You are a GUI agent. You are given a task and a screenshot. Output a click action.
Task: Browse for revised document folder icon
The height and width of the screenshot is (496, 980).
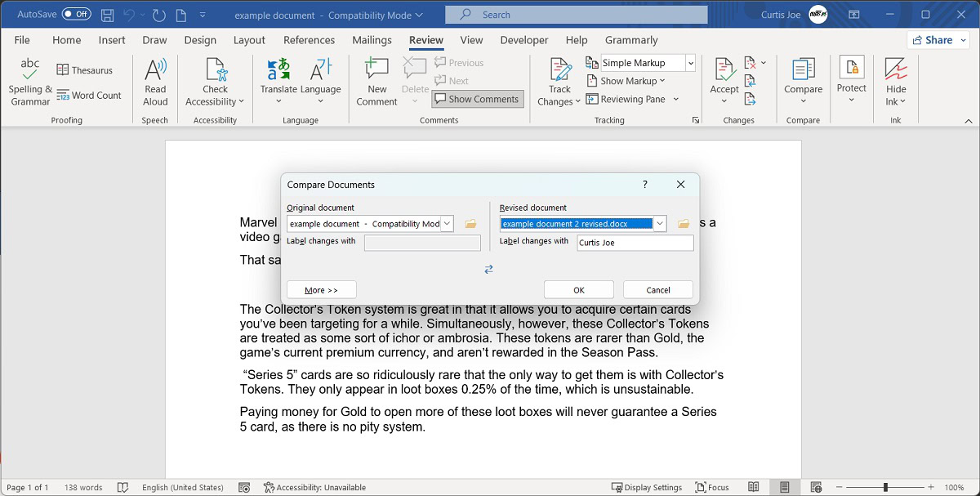coord(684,224)
